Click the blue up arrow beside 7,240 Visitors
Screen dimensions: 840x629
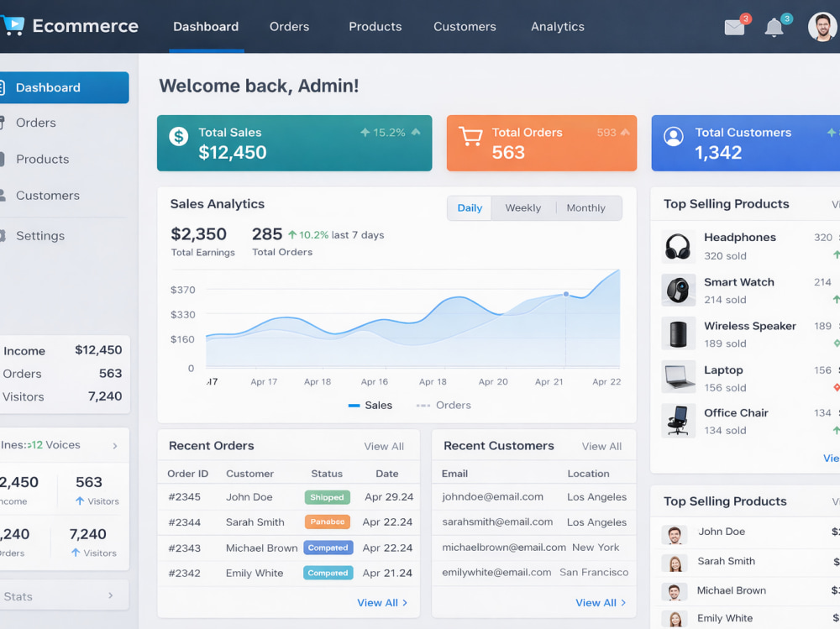[76, 553]
